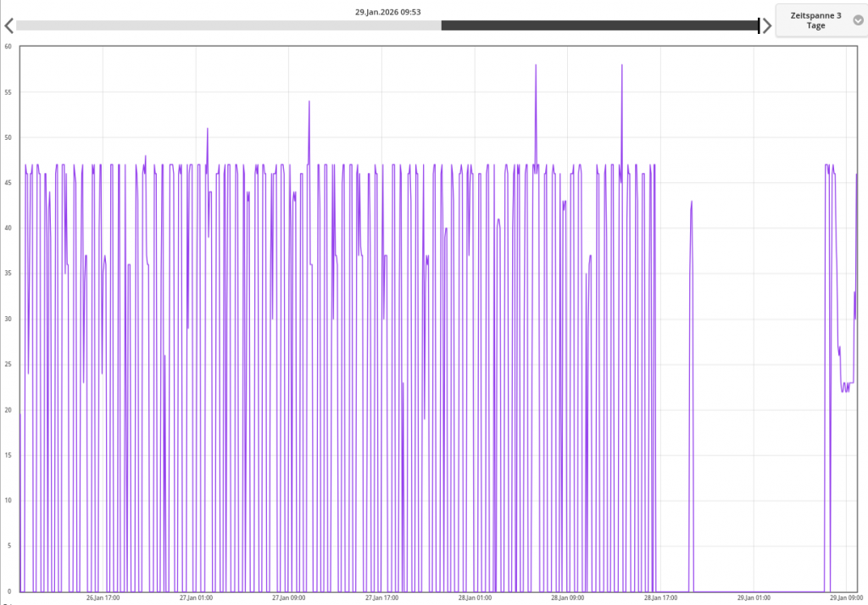Click the 27.Jan 17:00 x-axis label
This screenshot has height=605, width=868.
pos(381,597)
